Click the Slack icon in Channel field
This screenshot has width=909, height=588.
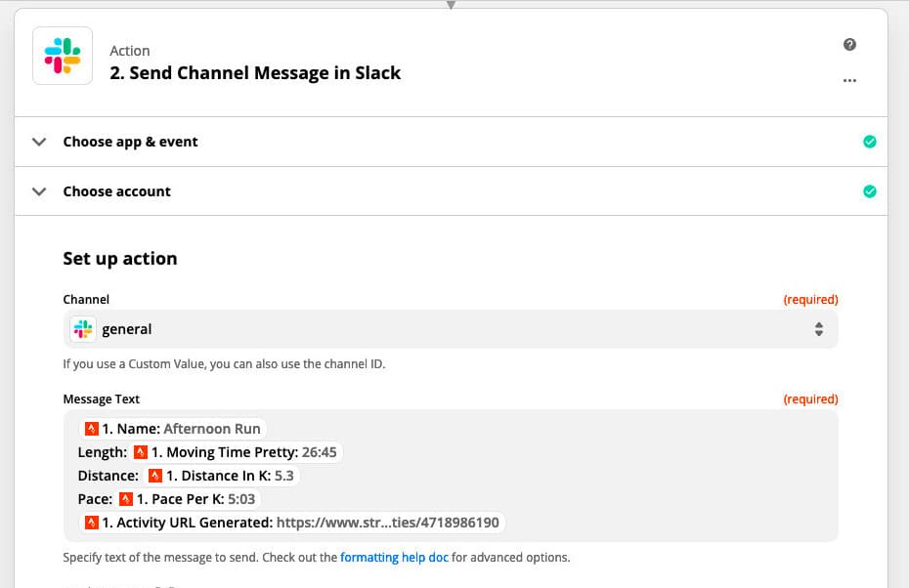[83, 330]
